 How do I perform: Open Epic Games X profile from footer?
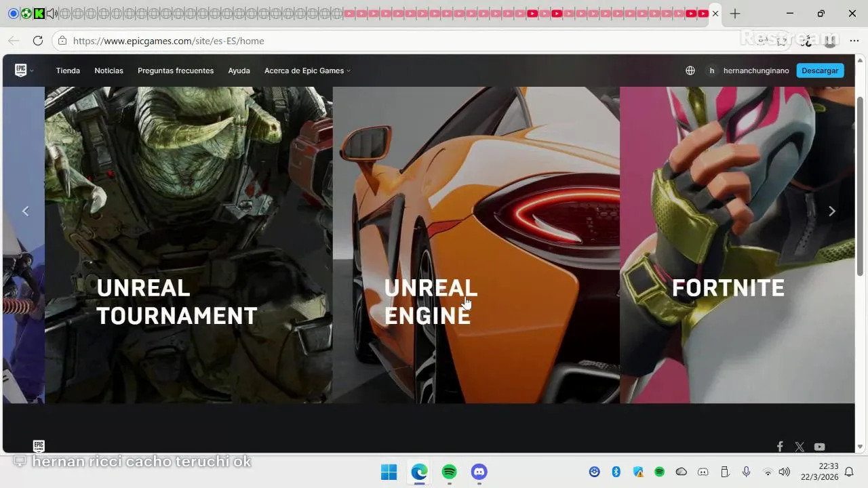click(800, 447)
